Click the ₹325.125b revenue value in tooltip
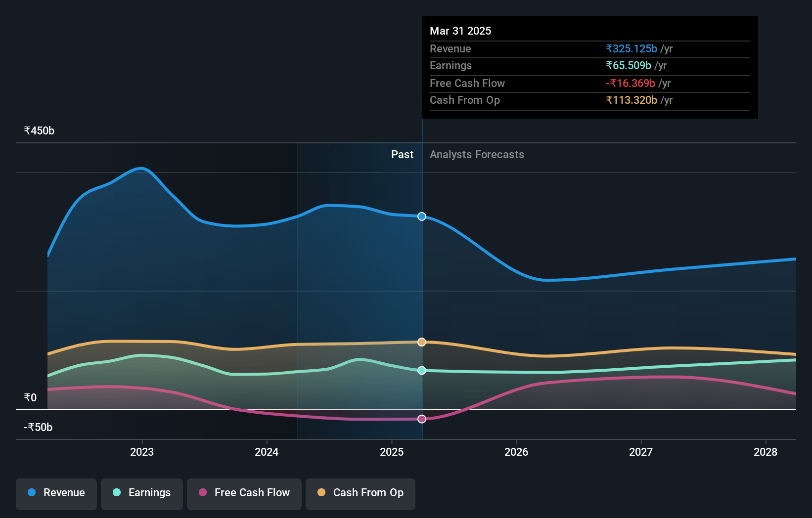Image resolution: width=812 pixels, height=518 pixels. 632,49
